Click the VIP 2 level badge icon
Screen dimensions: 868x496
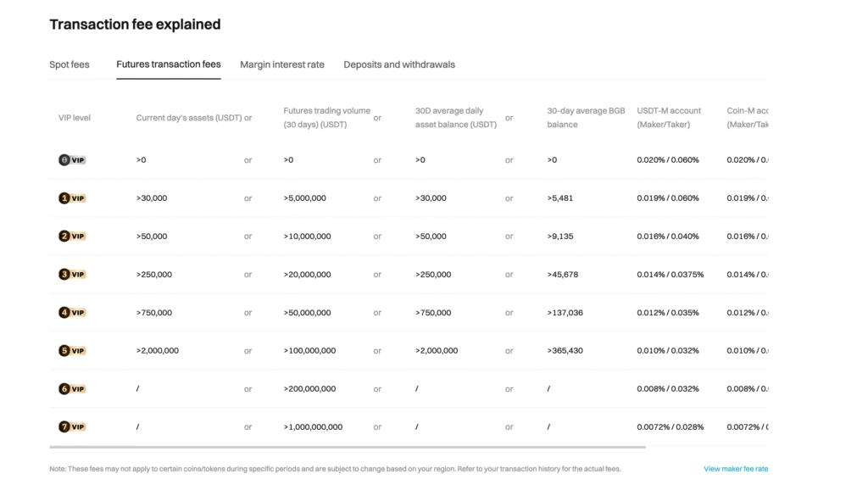(72, 237)
